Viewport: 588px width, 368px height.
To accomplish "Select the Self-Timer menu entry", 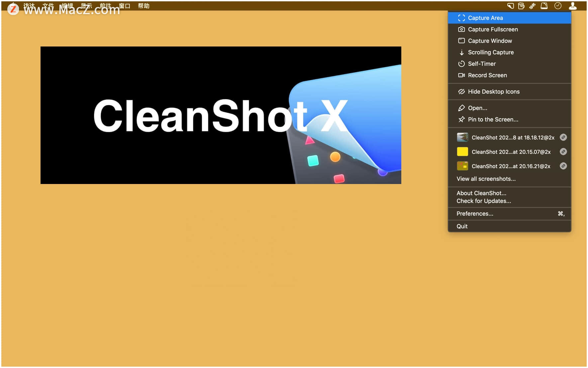I will (509, 64).
